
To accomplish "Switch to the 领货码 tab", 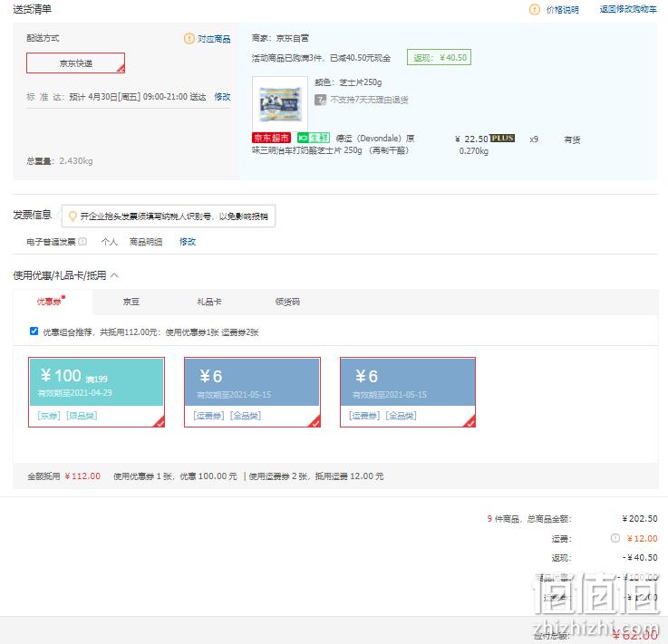I will tap(287, 302).
